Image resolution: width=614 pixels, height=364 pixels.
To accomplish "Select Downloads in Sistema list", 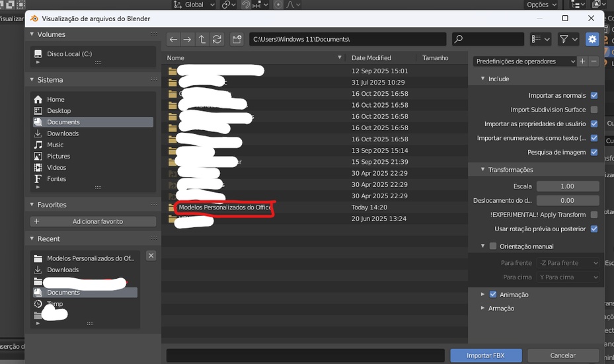I will pyautogui.click(x=63, y=133).
